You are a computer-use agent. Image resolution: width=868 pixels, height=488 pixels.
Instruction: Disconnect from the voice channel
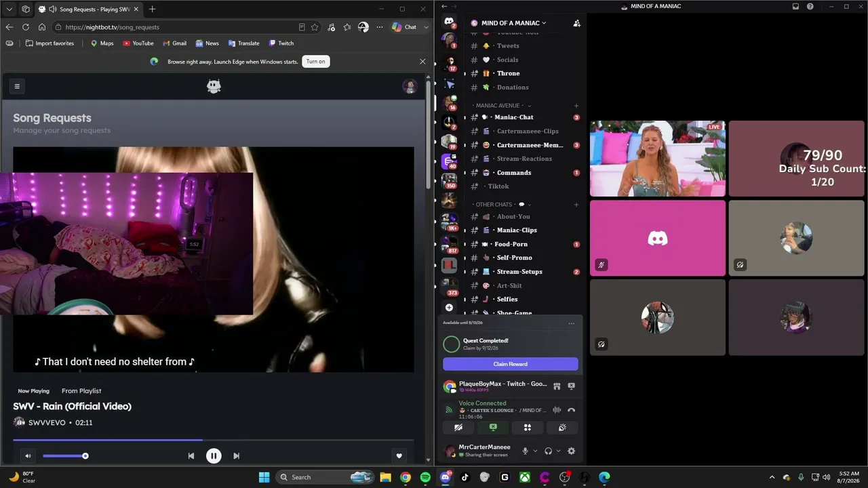tap(571, 410)
